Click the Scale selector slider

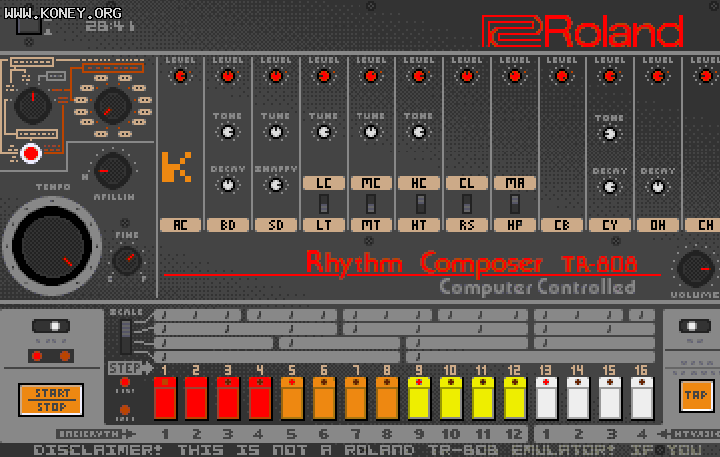[125, 337]
